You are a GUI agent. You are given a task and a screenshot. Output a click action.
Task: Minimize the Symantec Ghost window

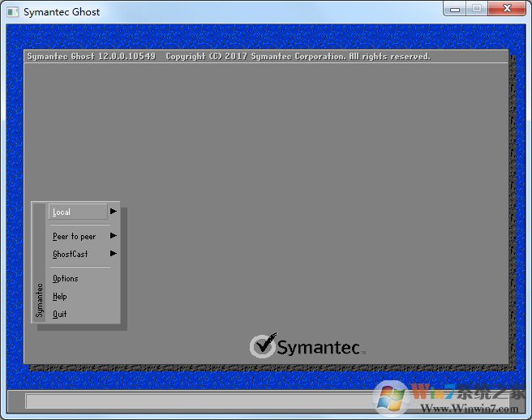455,9
